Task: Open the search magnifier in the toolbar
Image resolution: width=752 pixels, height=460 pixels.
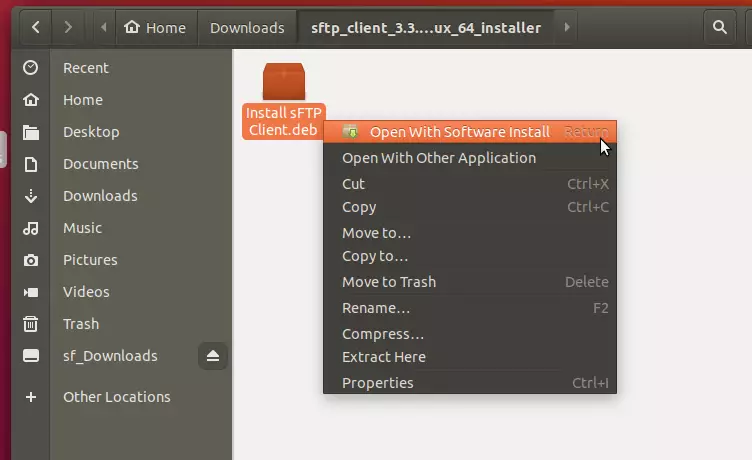Action: pos(719,27)
